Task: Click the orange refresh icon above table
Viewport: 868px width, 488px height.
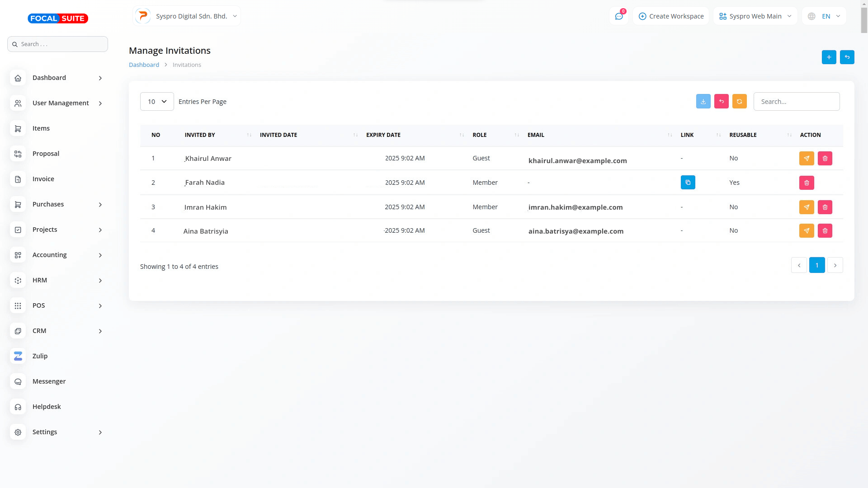Action: coord(739,102)
